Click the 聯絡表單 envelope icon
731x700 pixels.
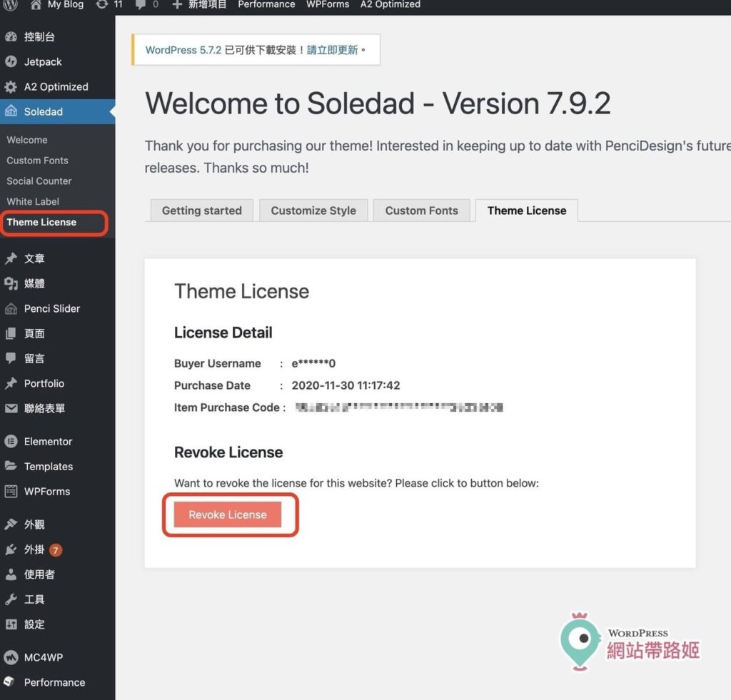pos(11,408)
